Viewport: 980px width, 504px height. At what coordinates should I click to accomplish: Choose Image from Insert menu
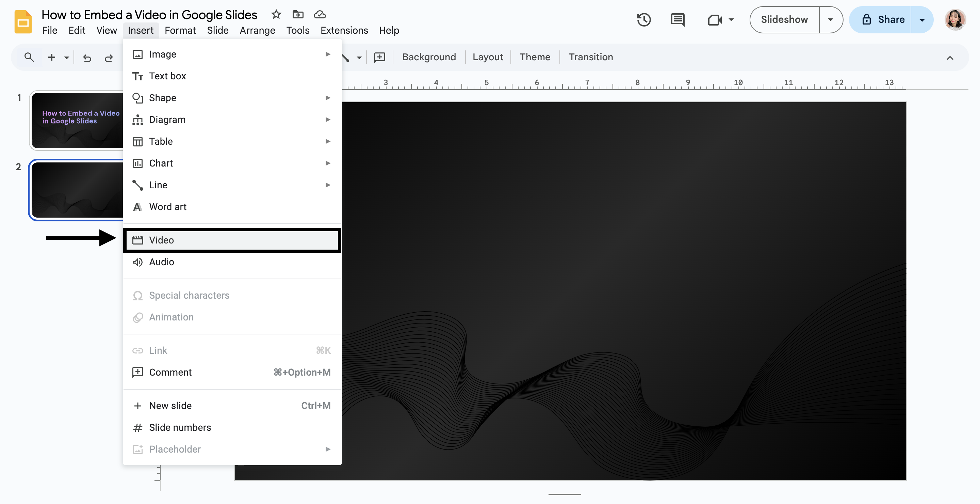click(232, 54)
